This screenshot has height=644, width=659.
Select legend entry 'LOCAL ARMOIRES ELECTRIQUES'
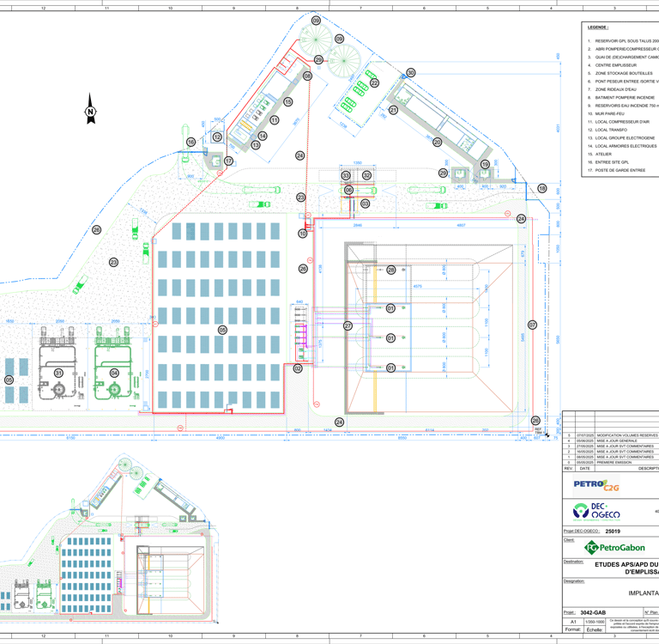[622, 146]
